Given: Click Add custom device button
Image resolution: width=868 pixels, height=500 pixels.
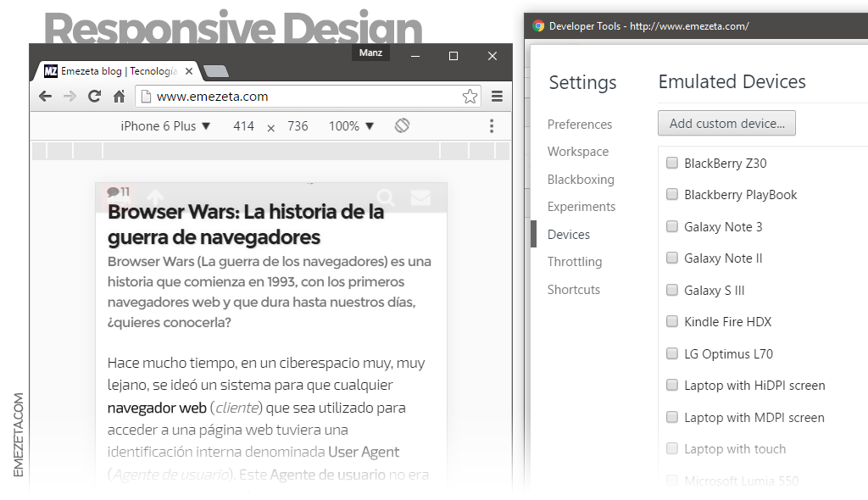Looking at the screenshot, I should 726,124.
